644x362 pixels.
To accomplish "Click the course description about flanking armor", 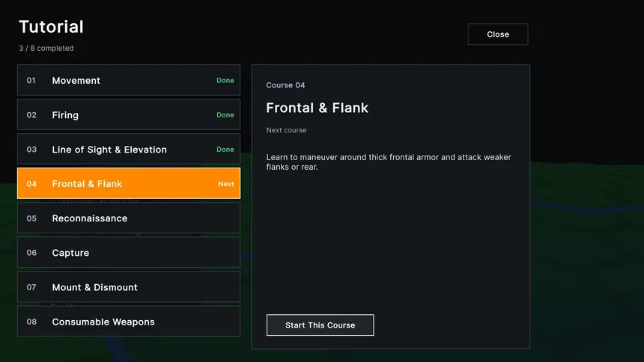I will coord(389,162).
